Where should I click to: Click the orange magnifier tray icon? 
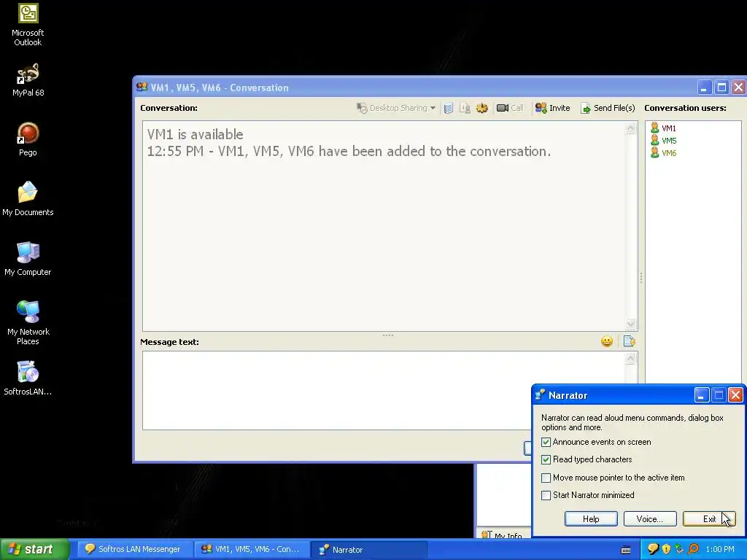pyautogui.click(x=693, y=550)
